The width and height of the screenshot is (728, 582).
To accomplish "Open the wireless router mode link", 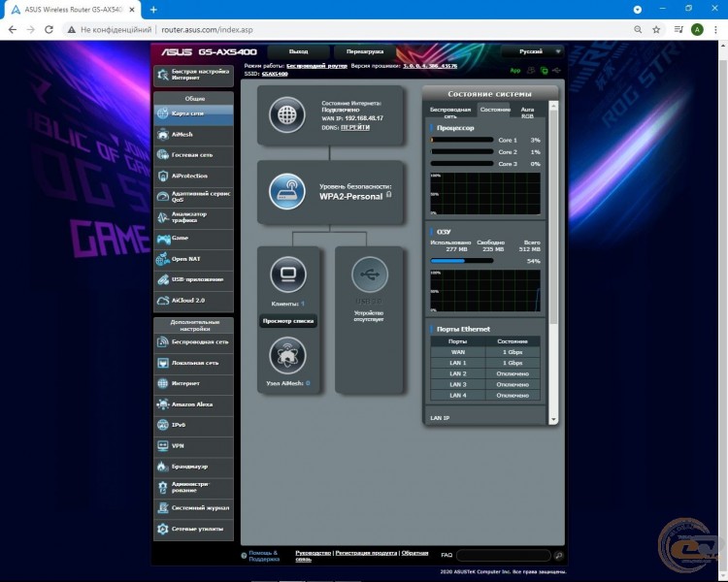I will tap(316, 66).
